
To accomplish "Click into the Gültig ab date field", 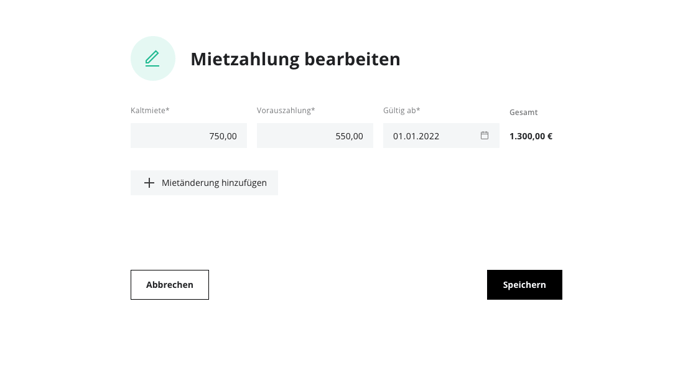I will coord(441,136).
